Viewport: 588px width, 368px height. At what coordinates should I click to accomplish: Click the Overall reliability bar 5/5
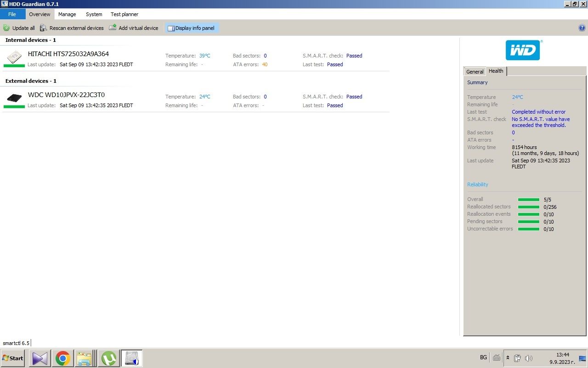tap(529, 200)
